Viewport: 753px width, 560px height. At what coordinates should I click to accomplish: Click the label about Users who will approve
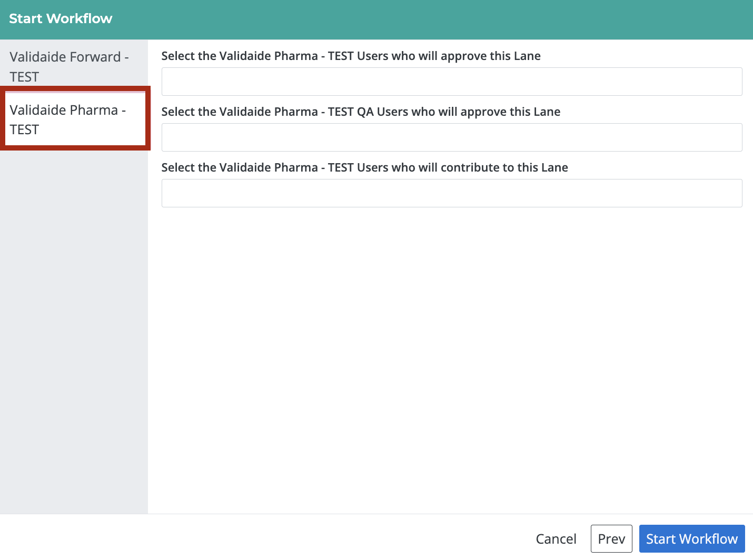coord(351,56)
